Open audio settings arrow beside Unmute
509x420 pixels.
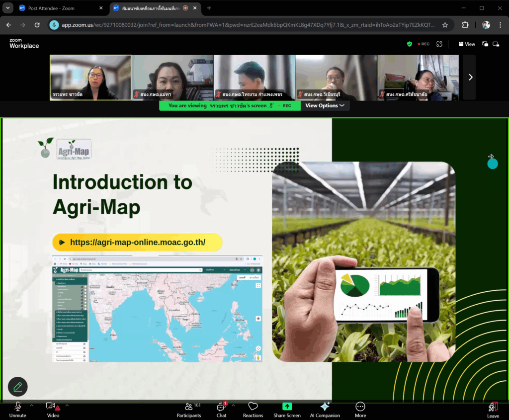tap(31, 406)
